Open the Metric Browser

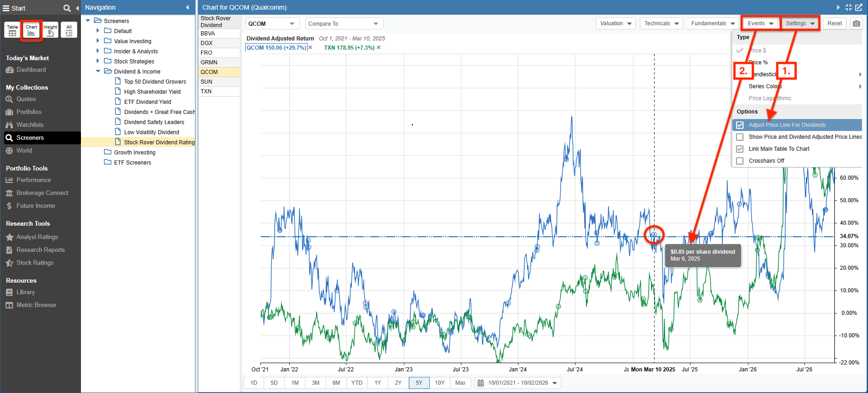pyautogui.click(x=36, y=305)
